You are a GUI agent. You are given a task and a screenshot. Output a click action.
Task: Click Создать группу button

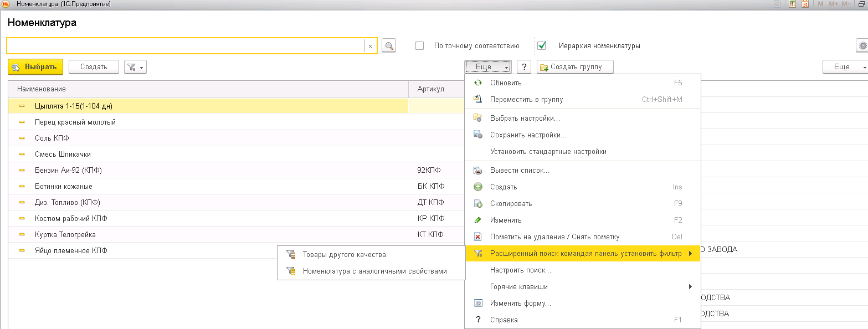pos(575,67)
